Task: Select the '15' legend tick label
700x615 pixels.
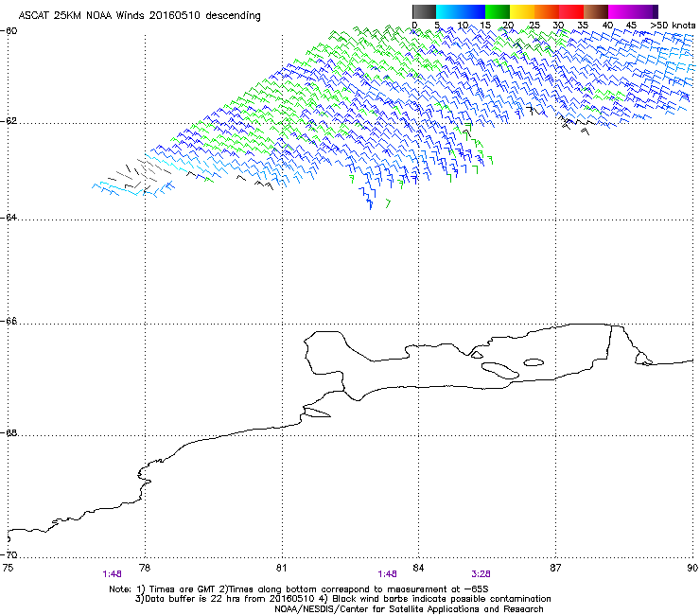Action: click(485, 26)
